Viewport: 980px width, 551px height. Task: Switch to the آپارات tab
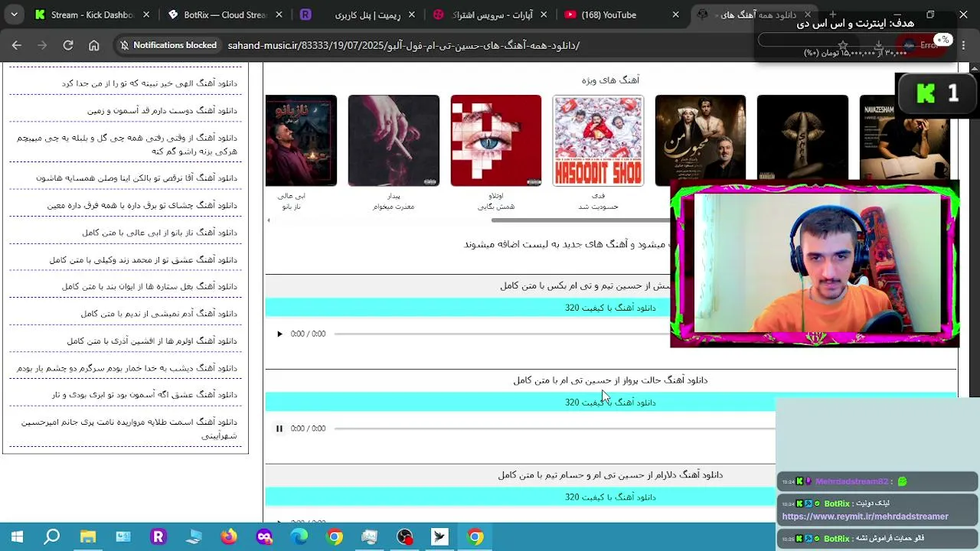491,15
